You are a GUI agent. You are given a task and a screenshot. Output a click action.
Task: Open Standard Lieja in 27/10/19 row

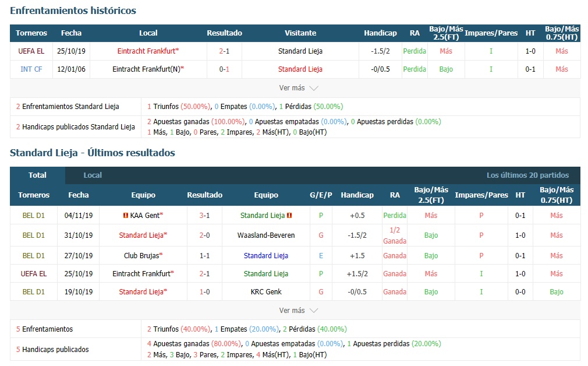266,256
